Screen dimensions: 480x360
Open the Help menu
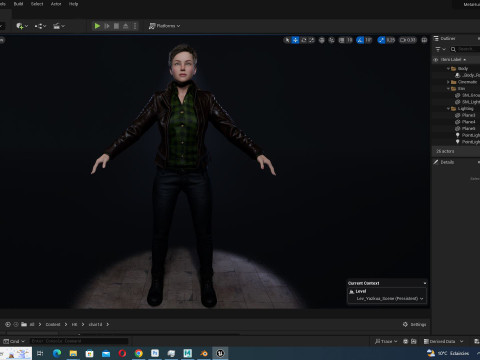[x=73, y=4]
